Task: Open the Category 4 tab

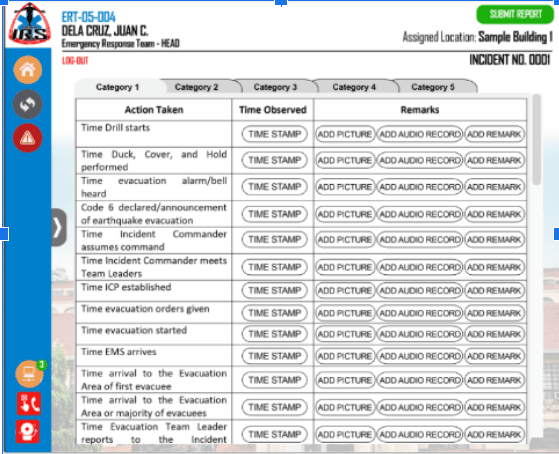Action: 354,87
